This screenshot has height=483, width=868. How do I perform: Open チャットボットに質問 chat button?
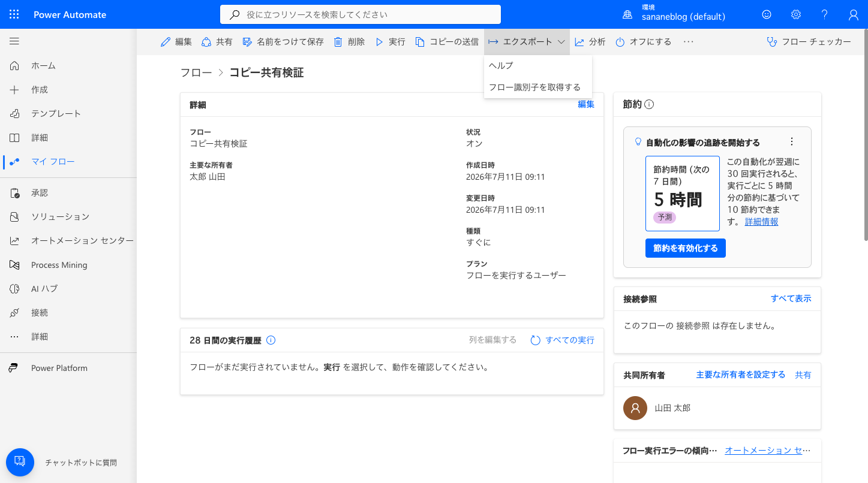(20, 463)
